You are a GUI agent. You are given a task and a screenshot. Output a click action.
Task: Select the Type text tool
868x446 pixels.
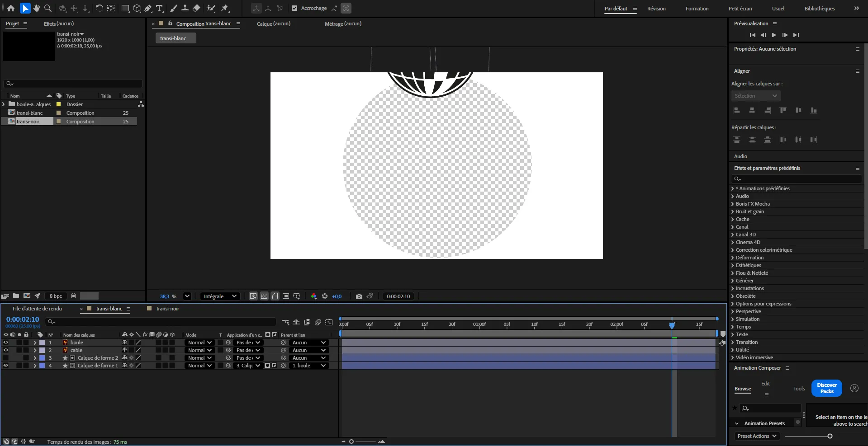(x=160, y=8)
